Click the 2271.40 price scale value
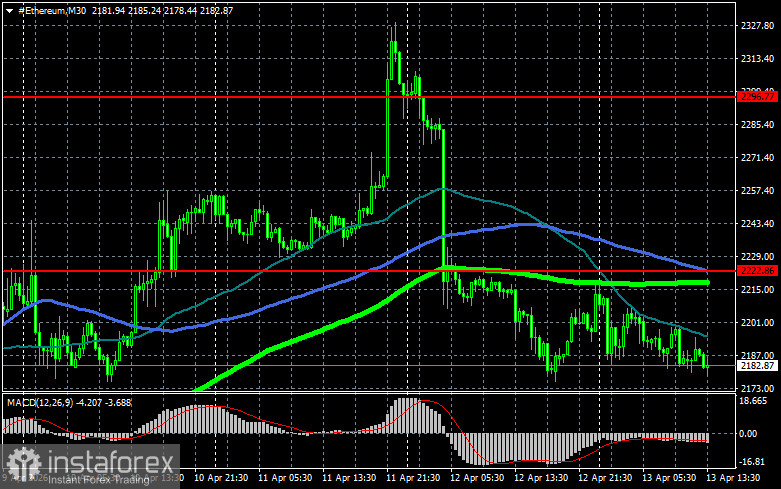Image resolution: width=781 pixels, height=489 pixels. 757,157
